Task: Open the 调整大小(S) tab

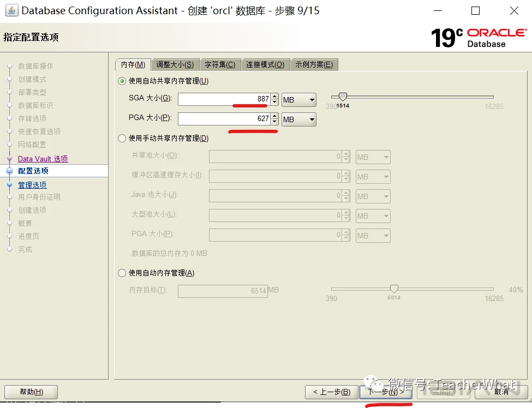Action: click(175, 64)
